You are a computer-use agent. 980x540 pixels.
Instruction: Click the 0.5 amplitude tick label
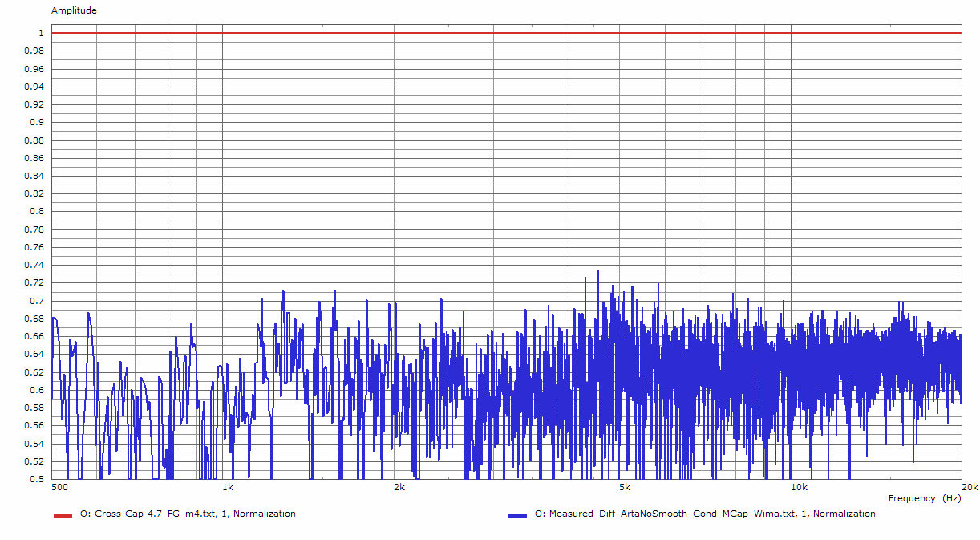(x=37, y=480)
